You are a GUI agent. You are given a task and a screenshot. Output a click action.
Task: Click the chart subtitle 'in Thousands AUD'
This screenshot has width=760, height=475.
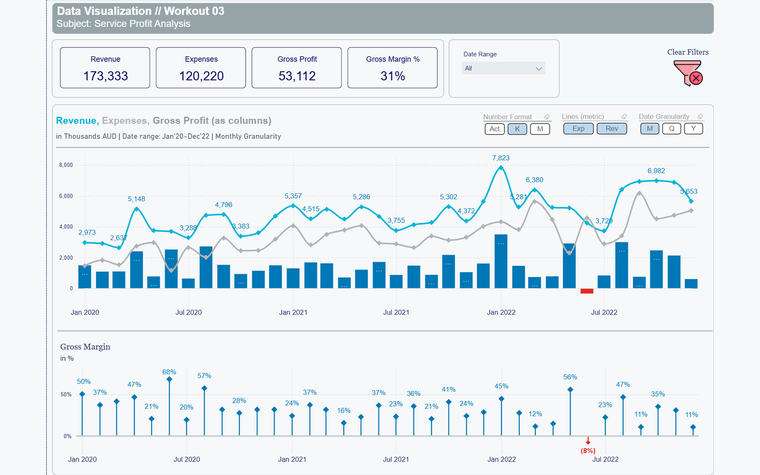(86, 136)
